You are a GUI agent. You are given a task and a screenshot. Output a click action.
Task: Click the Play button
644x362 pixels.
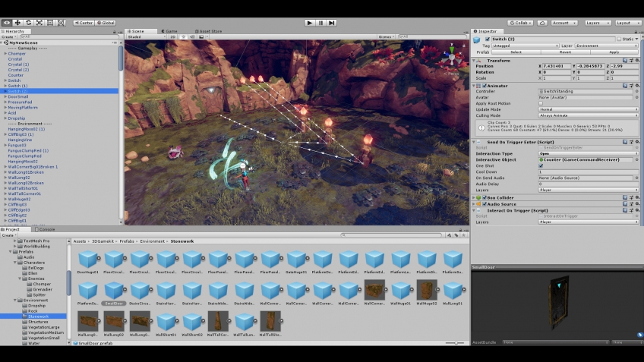(x=310, y=23)
